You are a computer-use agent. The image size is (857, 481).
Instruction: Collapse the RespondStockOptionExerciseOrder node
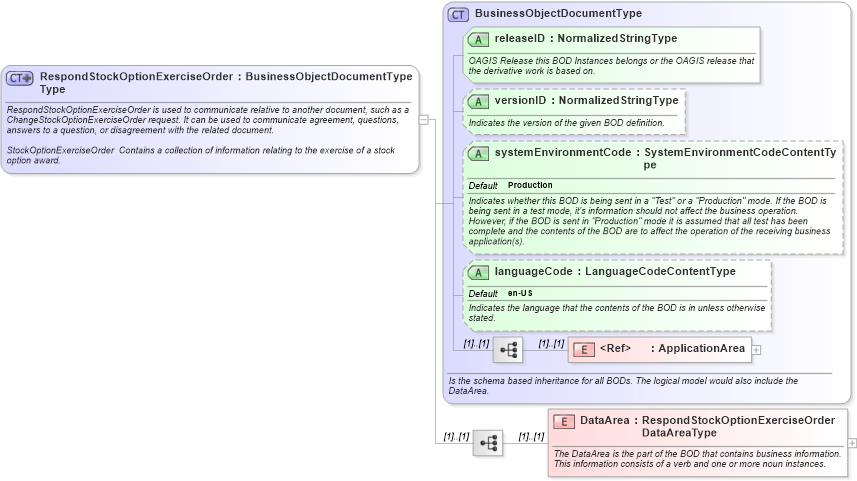[424, 120]
